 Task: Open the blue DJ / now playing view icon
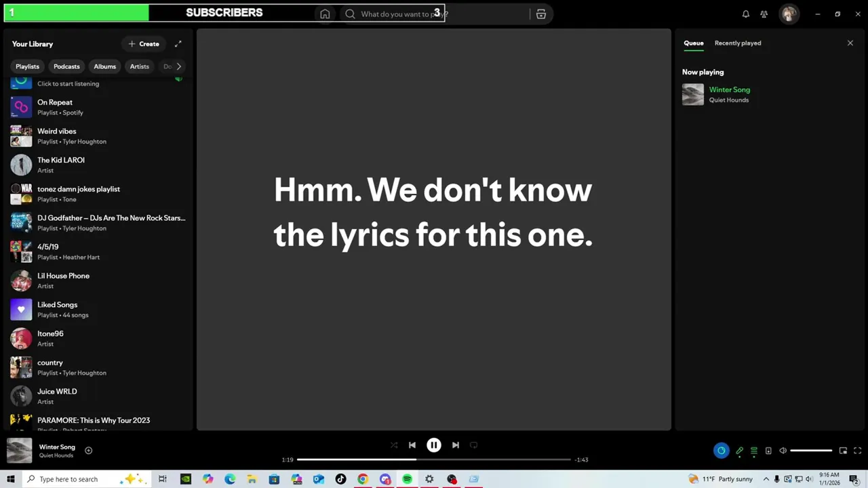pos(721,451)
